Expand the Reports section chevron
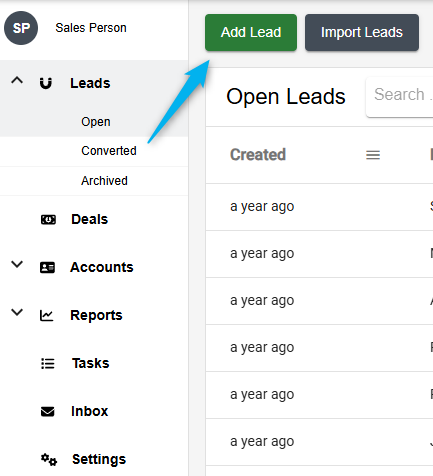433x476 pixels. pyautogui.click(x=17, y=312)
